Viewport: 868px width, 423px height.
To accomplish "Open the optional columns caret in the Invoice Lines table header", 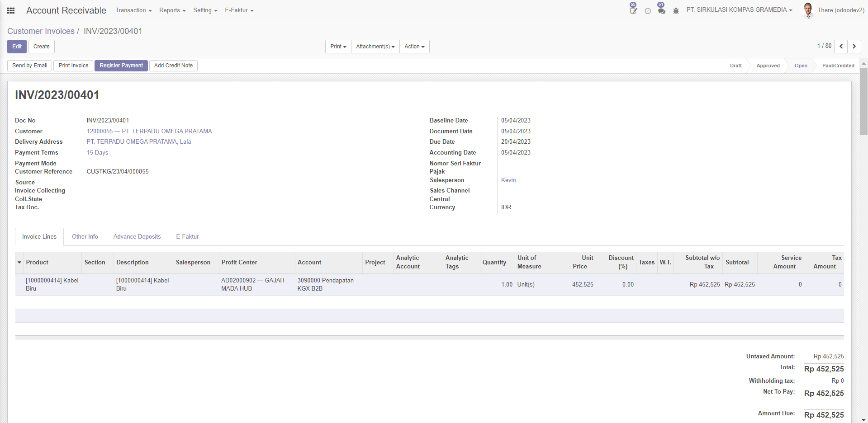I will [19, 262].
